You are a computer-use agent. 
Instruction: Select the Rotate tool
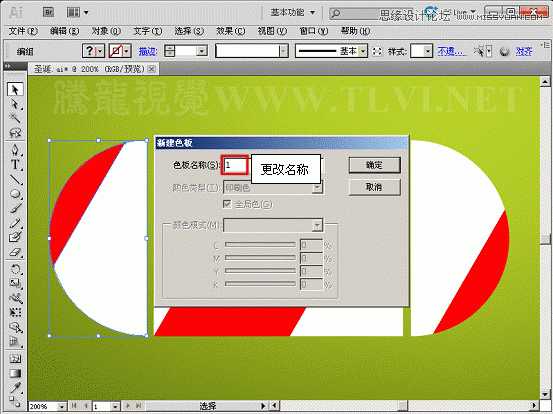coord(15,269)
